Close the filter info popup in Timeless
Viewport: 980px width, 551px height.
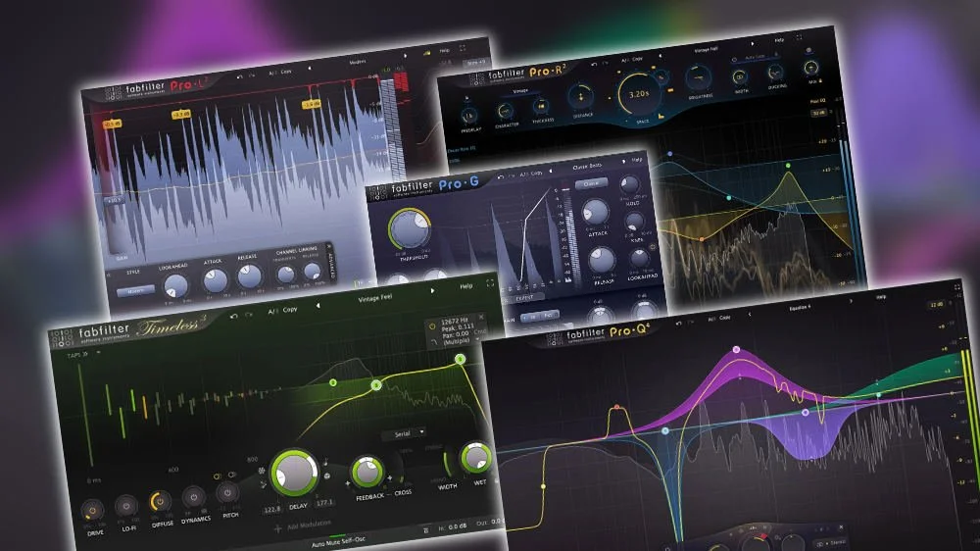pyautogui.click(x=480, y=318)
